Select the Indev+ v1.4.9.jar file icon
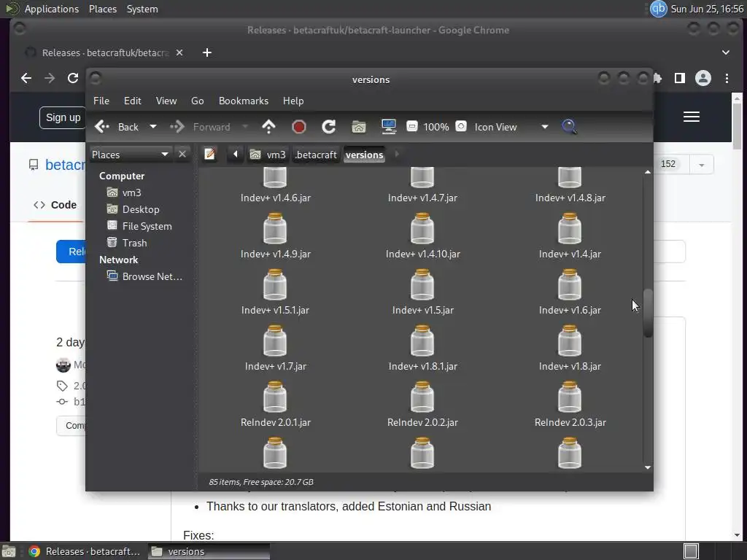The image size is (747, 560). pos(275,228)
